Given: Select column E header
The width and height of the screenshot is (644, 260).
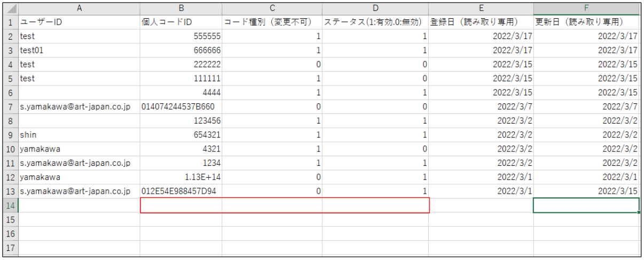Looking at the screenshot, I should (x=481, y=9).
